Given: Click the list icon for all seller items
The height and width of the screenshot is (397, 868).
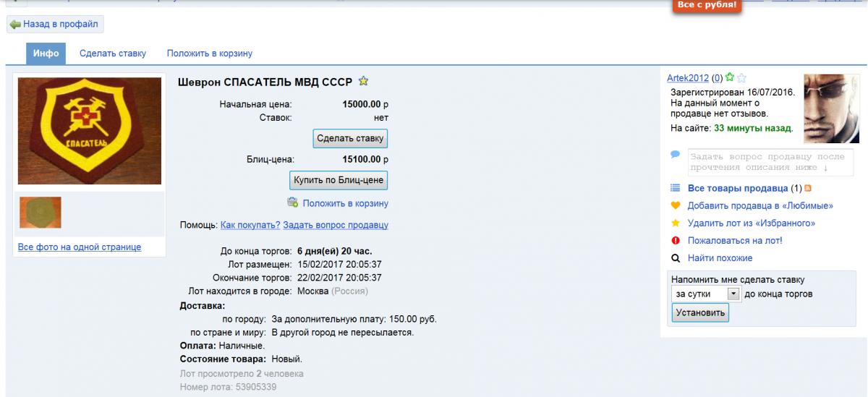Looking at the screenshot, I should click(x=675, y=188).
